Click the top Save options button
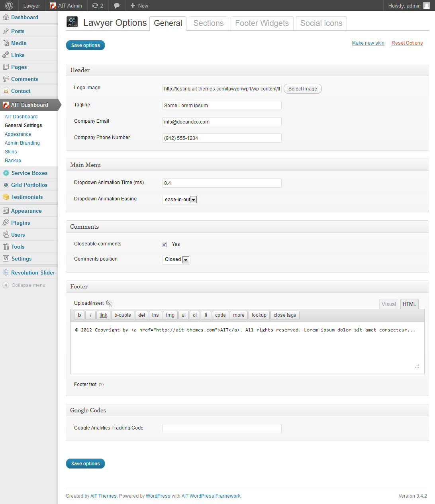 [85, 45]
